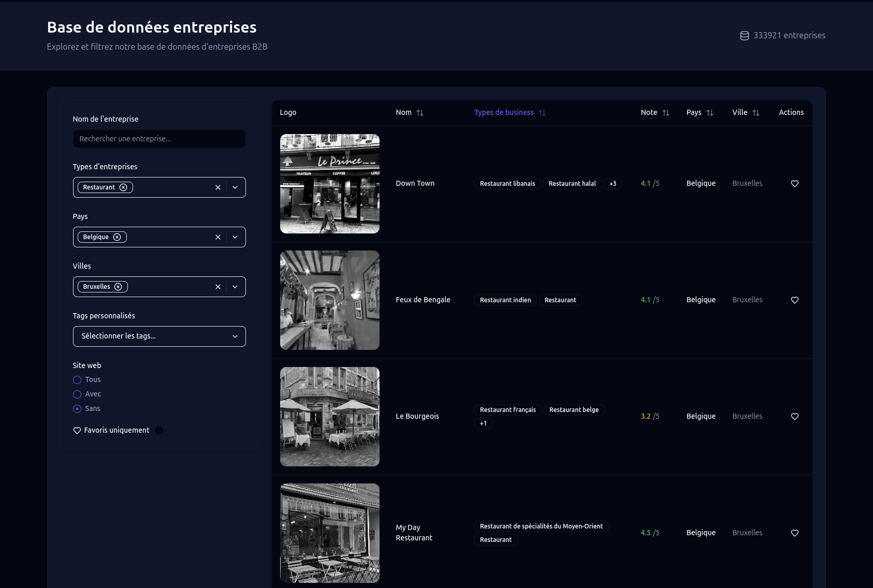Open the Sélectionner les tags dropdown

159,336
